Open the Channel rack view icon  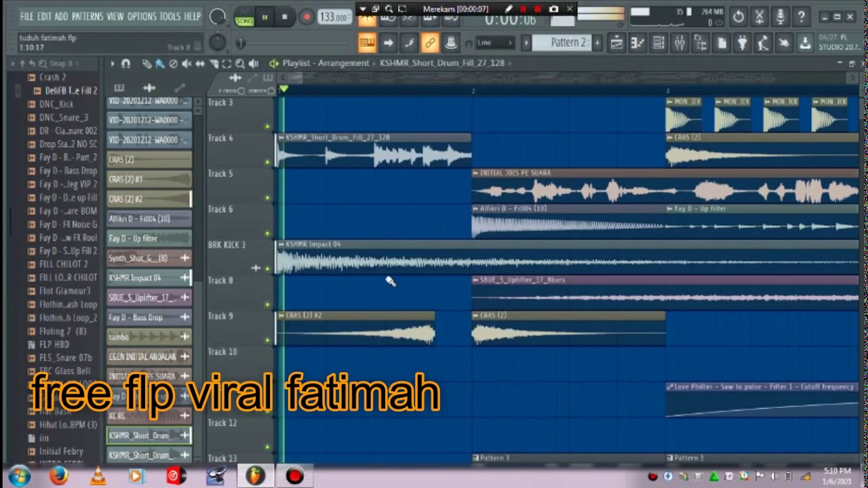(658, 43)
